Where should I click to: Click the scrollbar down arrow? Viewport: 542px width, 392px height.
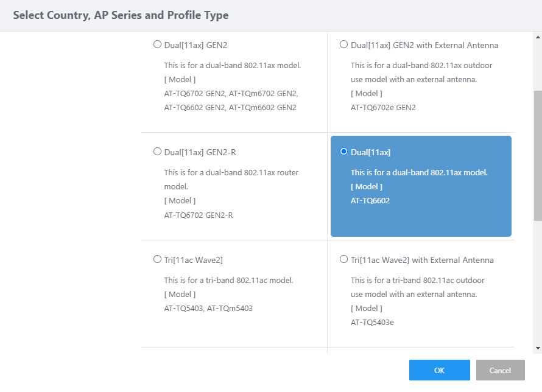[x=537, y=348]
